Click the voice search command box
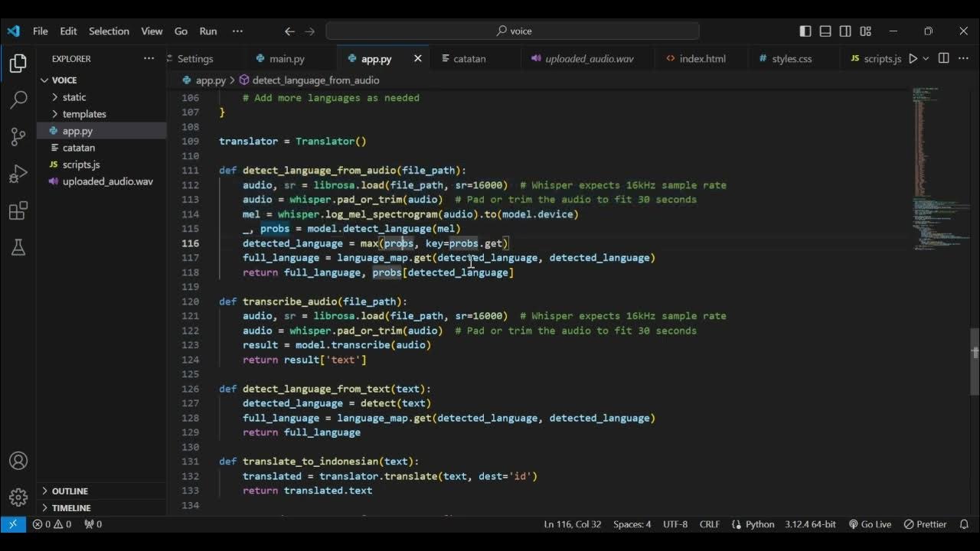980x551 pixels. tap(512, 31)
